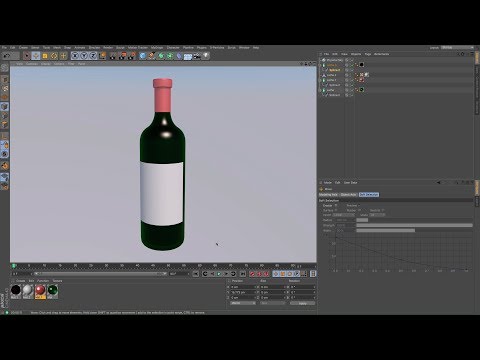This screenshot has width=480, height=360.
Task: Click the Bend deformer icon
Action: 179,56
